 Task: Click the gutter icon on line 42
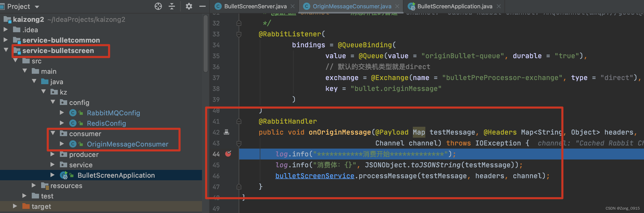click(x=226, y=132)
